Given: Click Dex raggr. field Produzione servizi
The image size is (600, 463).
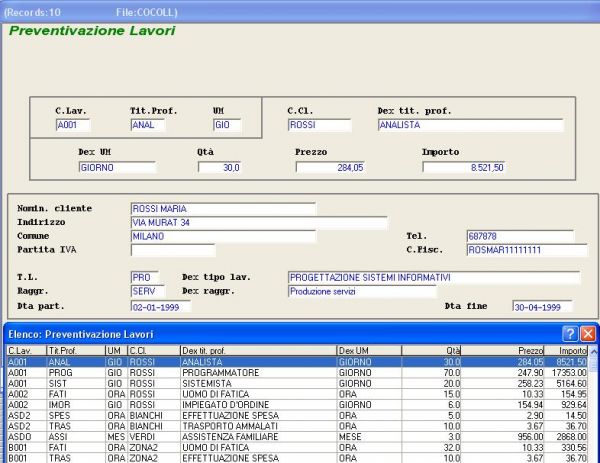Looking at the screenshot, I should coord(362,291).
